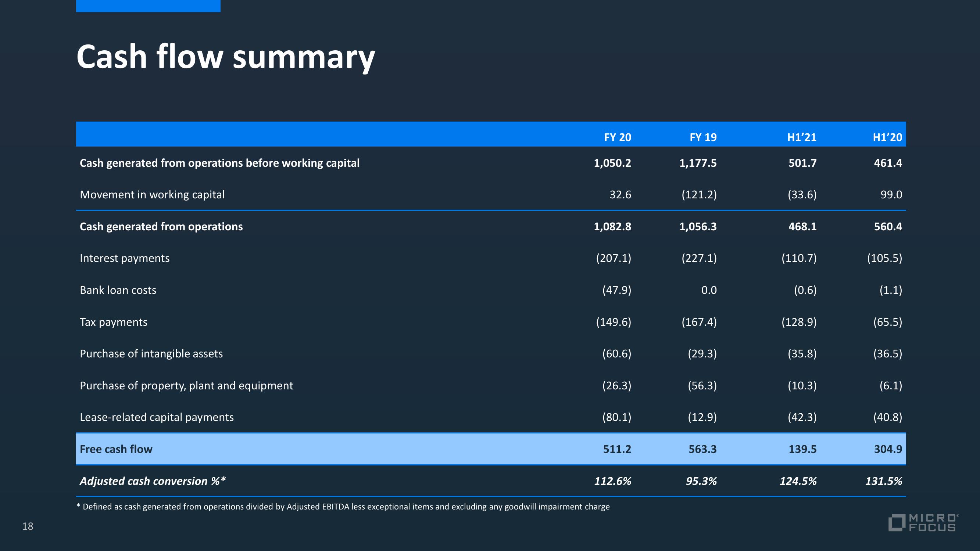980x551 pixels.
Task: Click the (26.3) value
Action: coord(617,386)
